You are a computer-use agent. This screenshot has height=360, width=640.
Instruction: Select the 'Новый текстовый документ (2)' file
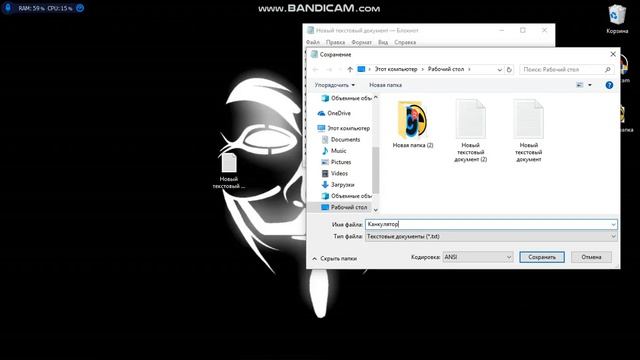(471, 131)
